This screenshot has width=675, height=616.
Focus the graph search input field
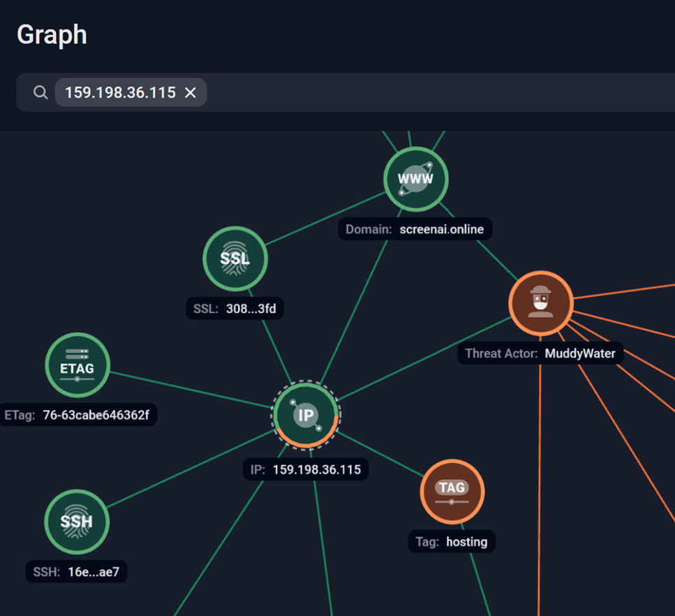pos(433,92)
